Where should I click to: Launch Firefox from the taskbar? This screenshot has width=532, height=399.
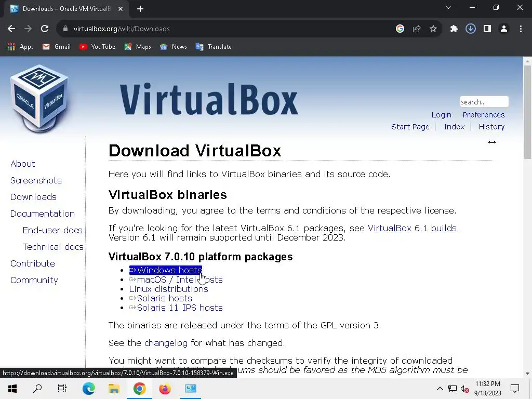point(165,389)
